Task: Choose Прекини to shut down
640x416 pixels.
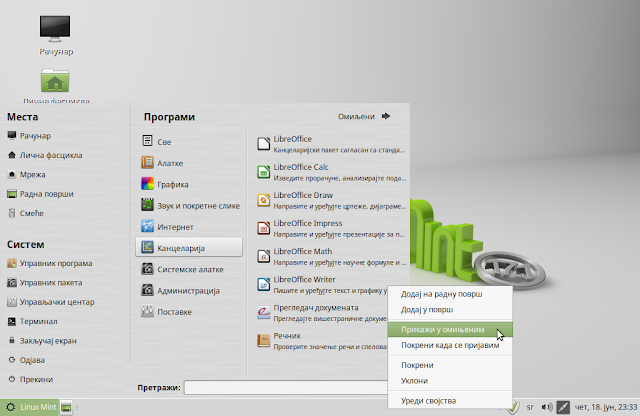Action: coord(30,379)
